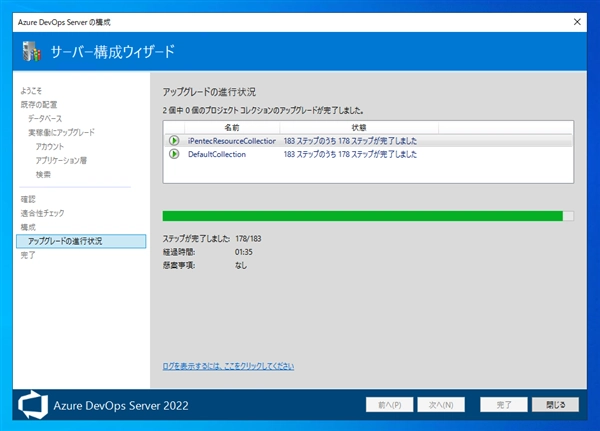Click status text of DefaultCollection row
The height and width of the screenshot is (431, 600).
coord(350,154)
